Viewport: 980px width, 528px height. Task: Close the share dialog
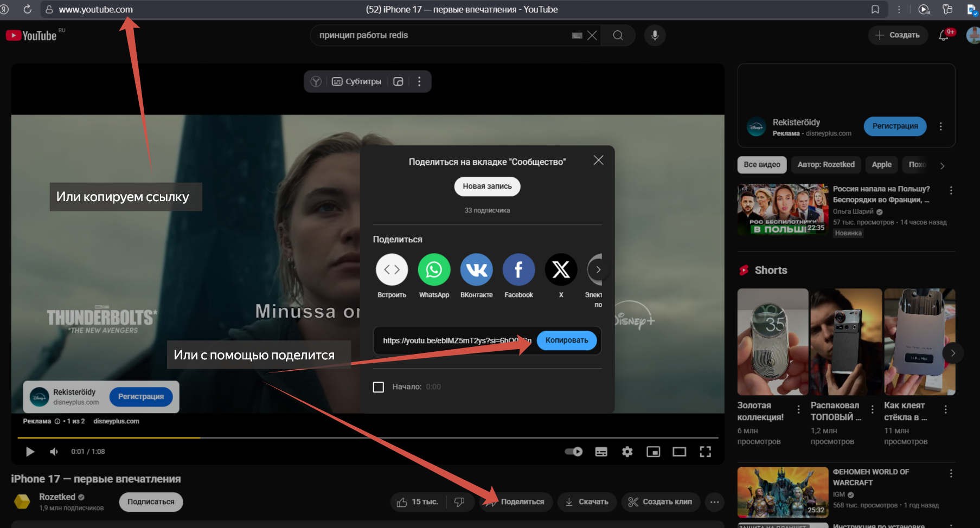pos(598,160)
